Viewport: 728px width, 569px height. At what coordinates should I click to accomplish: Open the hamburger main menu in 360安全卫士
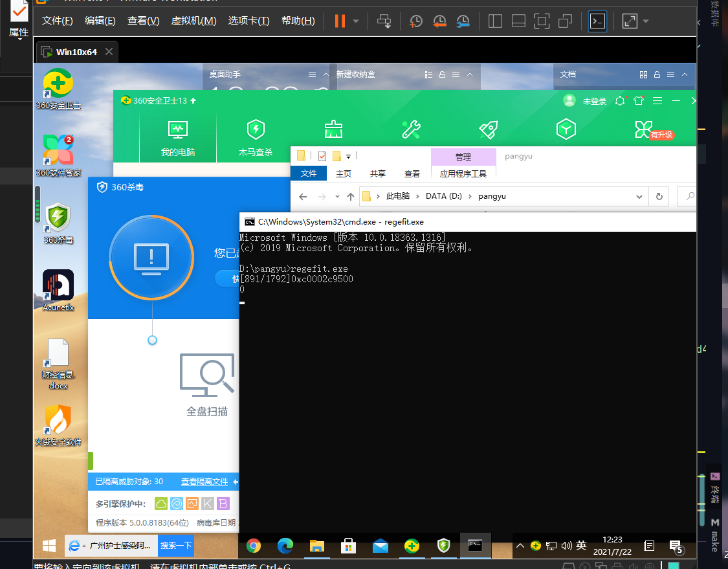[657, 100]
